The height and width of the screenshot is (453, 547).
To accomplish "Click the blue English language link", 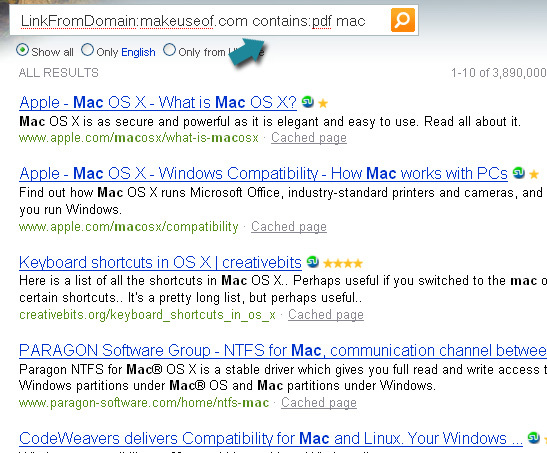I will pyautogui.click(x=138, y=52).
